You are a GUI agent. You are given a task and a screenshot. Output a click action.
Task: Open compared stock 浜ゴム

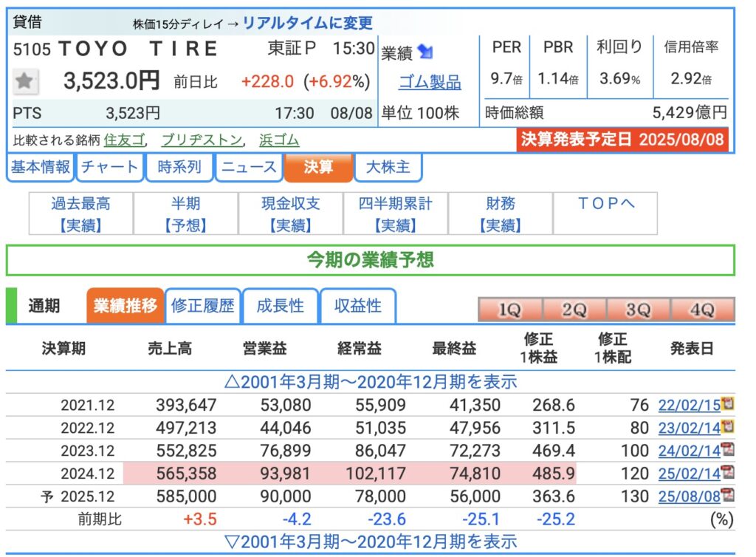(279, 140)
